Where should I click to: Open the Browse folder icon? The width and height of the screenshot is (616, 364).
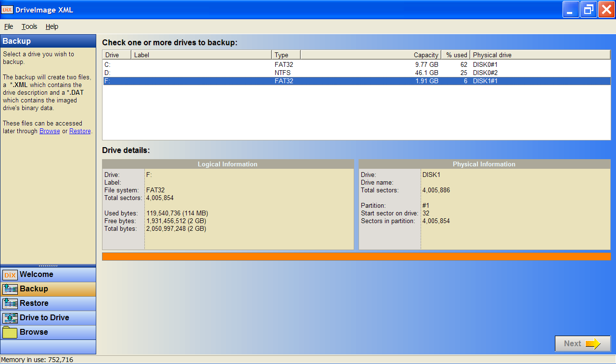[10, 333]
